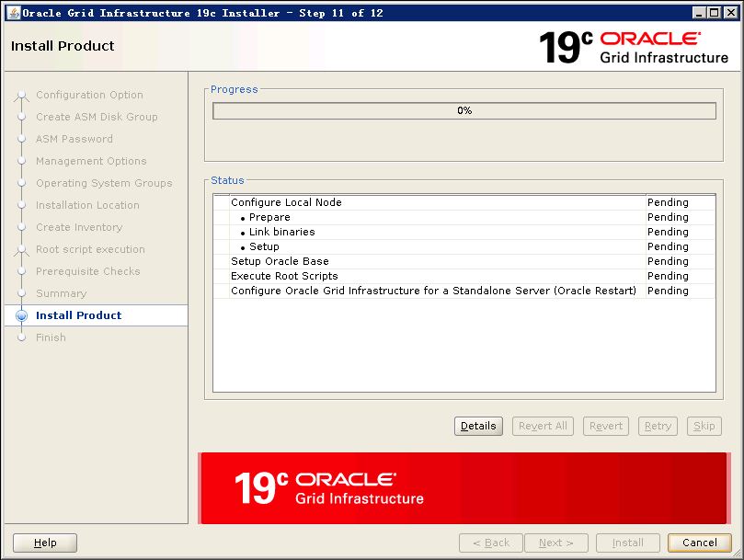
Task: Select the Operating System Groups step
Action: coord(104,183)
